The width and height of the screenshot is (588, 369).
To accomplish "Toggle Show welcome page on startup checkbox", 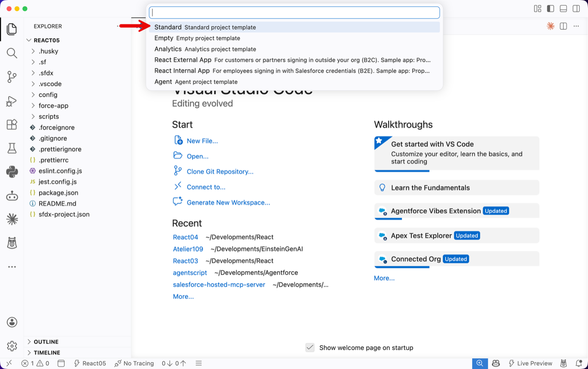I will [310, 347].
